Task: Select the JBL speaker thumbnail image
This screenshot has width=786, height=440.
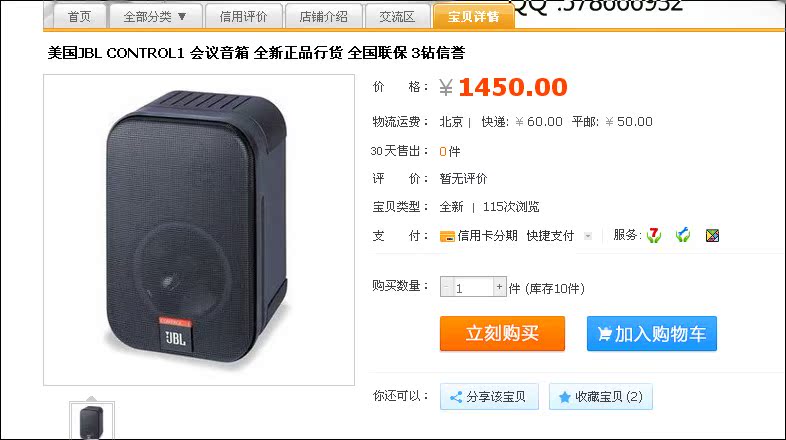Action: 92,421
